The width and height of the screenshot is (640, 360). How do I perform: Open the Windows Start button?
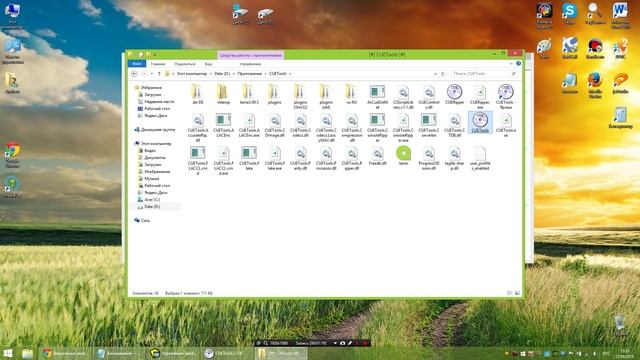[x=8, y=353]
